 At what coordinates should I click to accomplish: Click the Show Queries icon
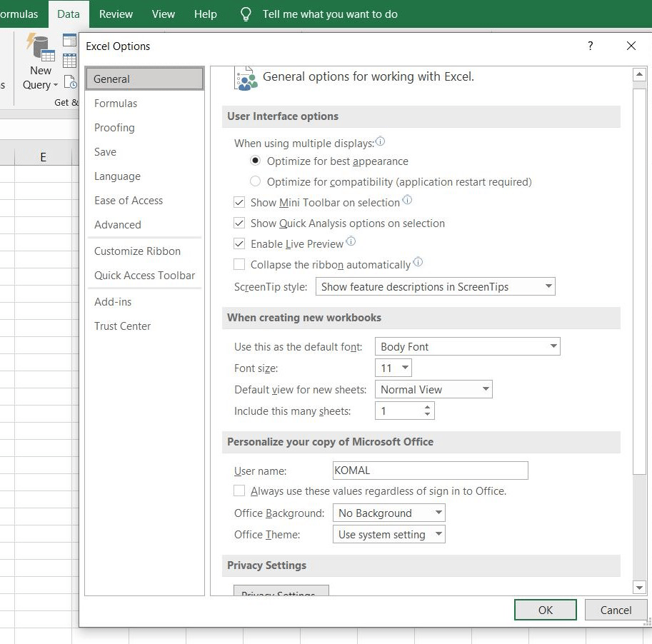pyautogui.click(x=69, y=39)
